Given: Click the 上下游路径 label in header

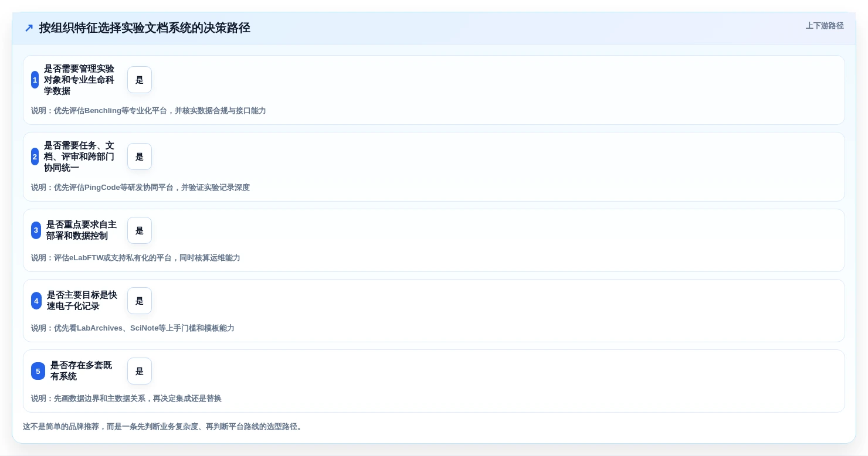Looking at the screenshot, I should [825, 26].
